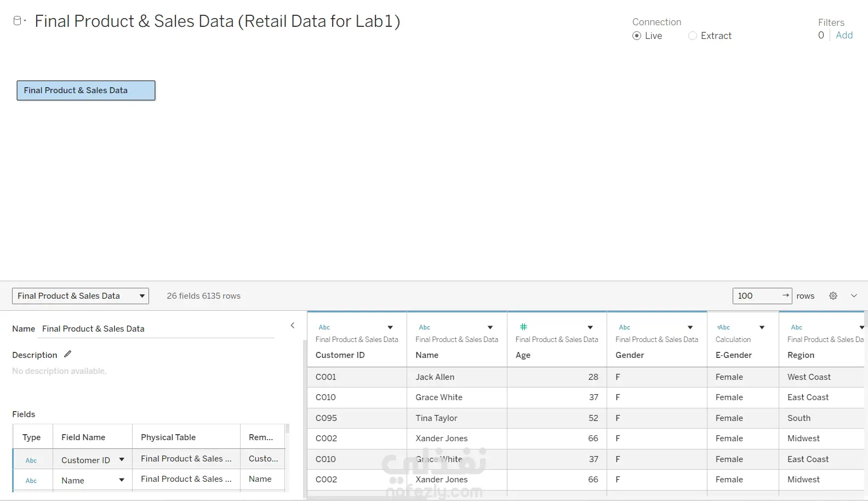Collapse the metadata pane with left chevron
Image resolution: width=868 pixels, height=501 pixels.
pos(293,326)
